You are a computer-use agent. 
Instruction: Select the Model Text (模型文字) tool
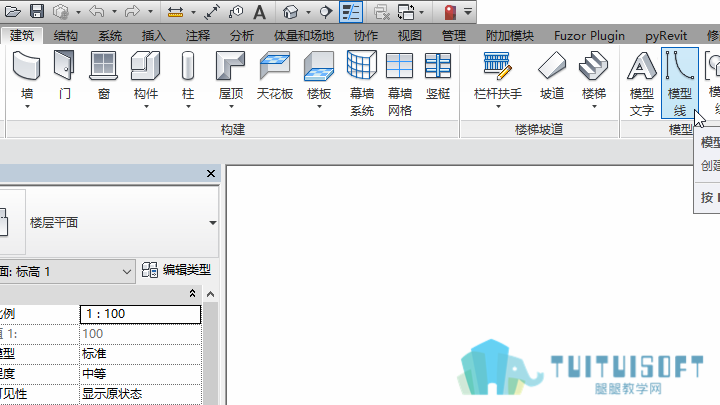pos(641,84)
